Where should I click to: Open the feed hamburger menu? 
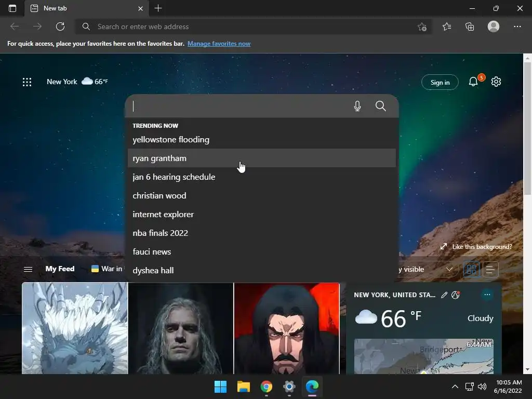(28, 269)
